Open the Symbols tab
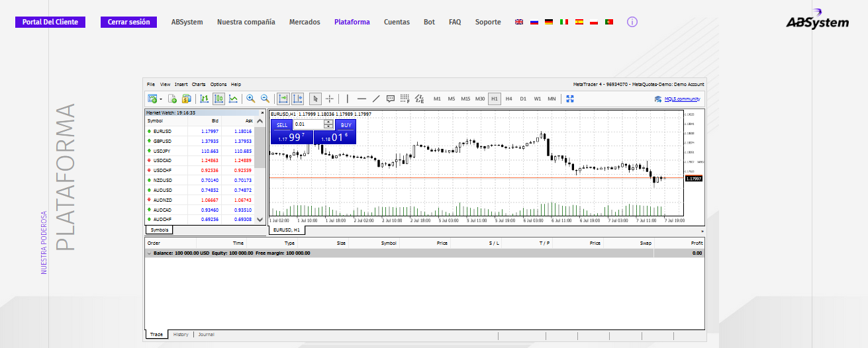 pyautogui.click(x=160, y=230)
